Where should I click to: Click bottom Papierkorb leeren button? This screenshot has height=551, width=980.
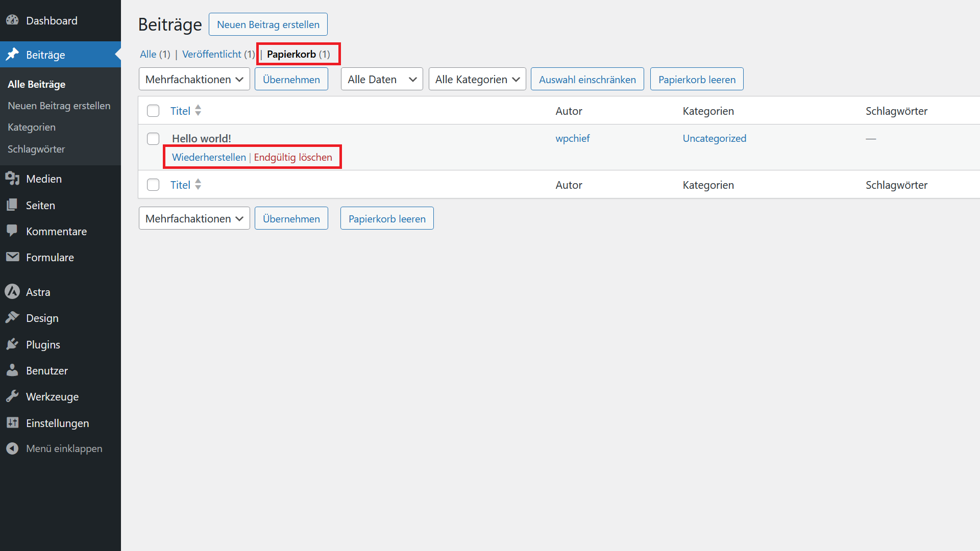[387, 218]
